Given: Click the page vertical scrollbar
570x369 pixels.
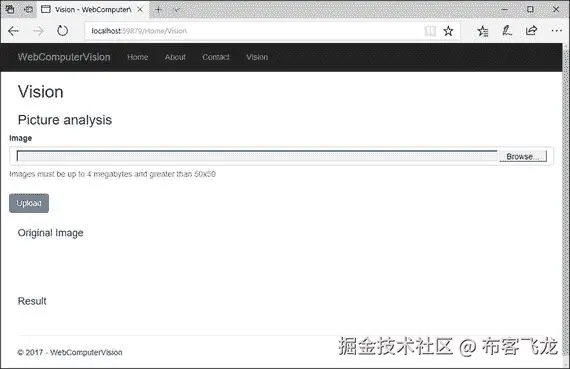Looking at the screenshot, I should (x=566, y=204).
